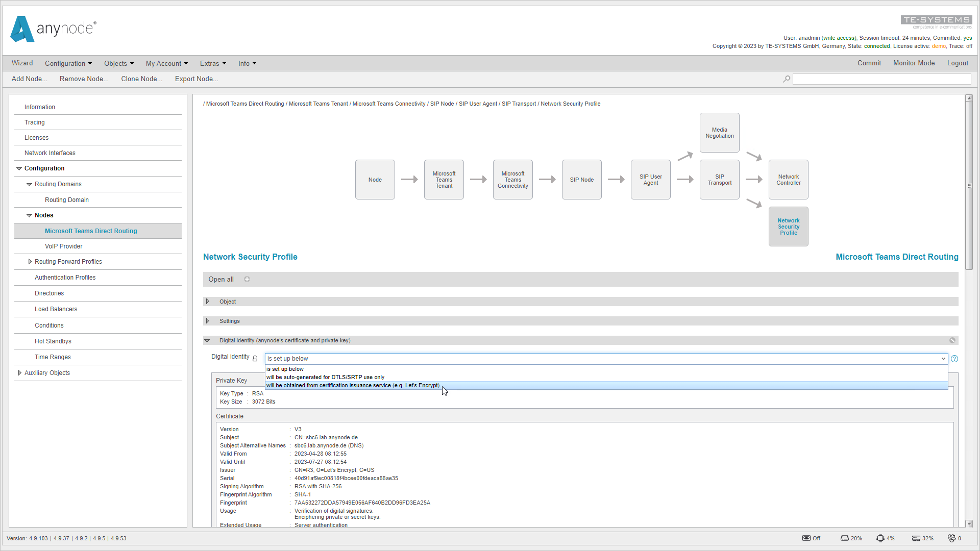This screenshot has height=551, width=980.
Task: Click Export Node...
Action: click(197, 79)
